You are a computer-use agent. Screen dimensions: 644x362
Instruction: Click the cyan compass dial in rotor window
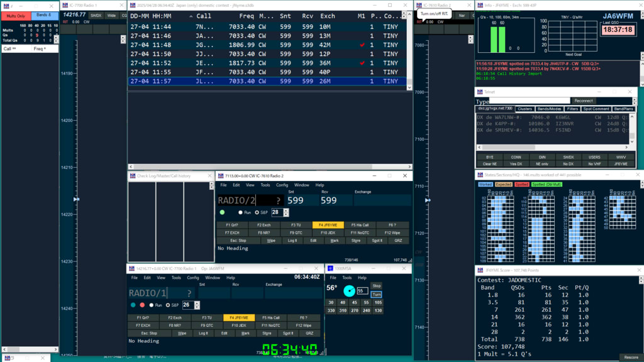click(349, 290)
